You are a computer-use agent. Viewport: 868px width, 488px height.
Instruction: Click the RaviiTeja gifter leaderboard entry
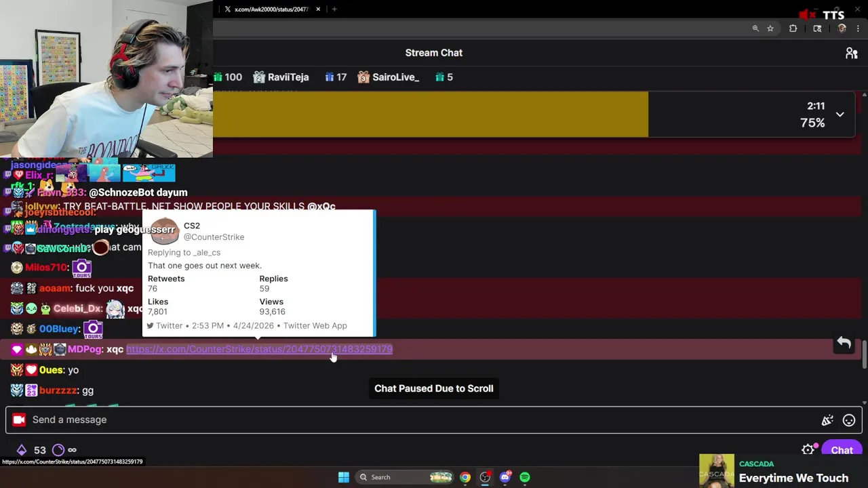click(281, 77)
